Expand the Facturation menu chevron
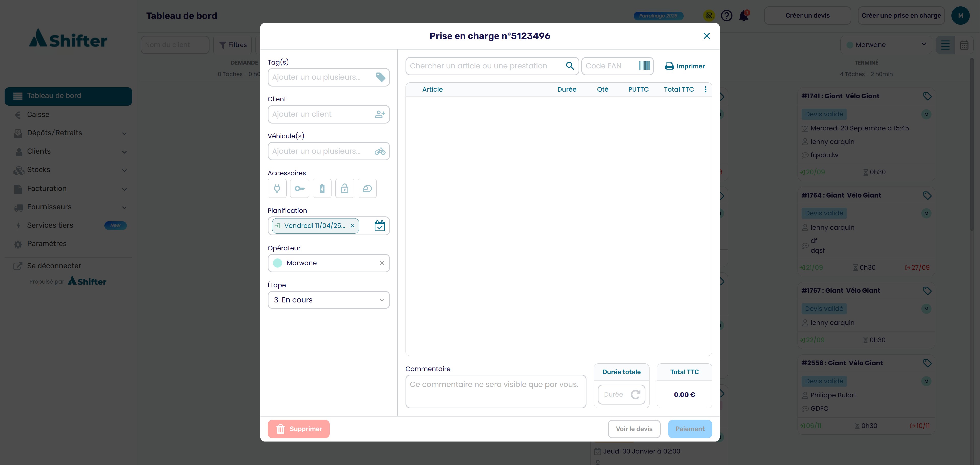The height and width of the screenshot is (465, 980). tap(124, 189)
